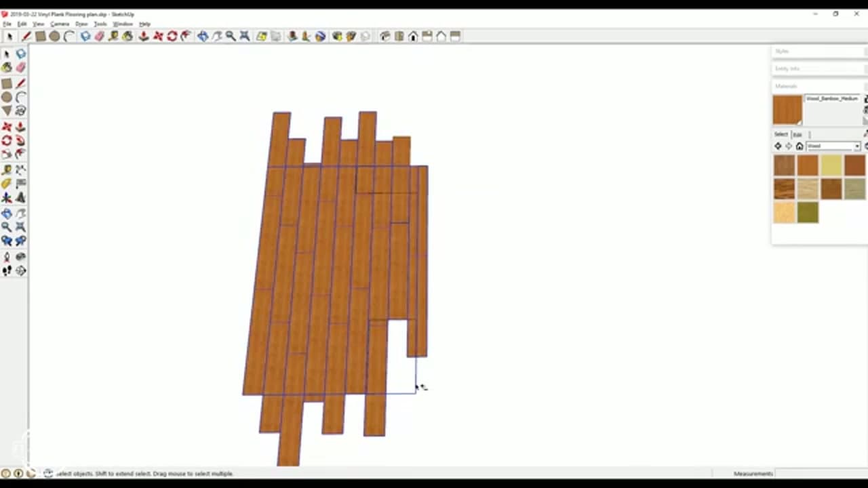
Task: Switch to the Edit tab in Materials
Action: [797, 134]
